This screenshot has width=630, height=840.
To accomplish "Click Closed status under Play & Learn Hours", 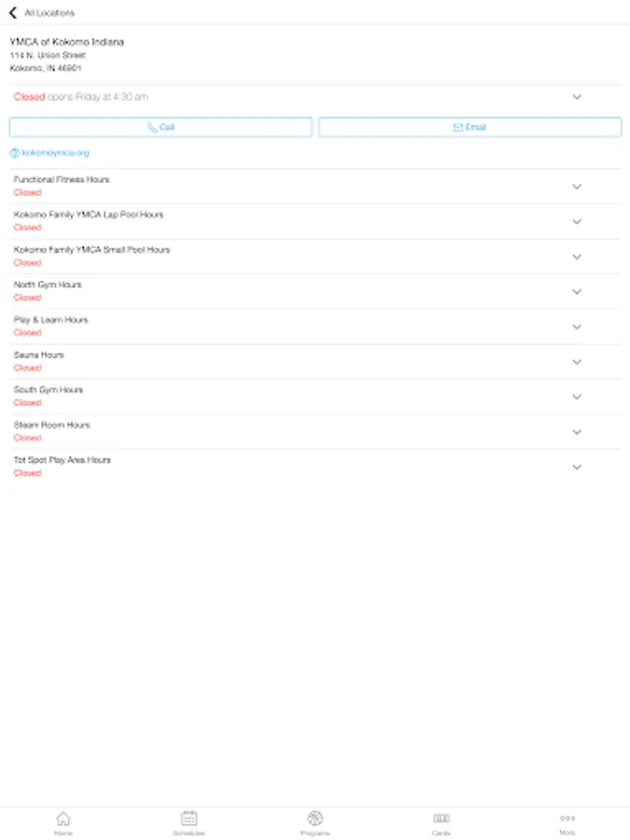I will 27,332.
